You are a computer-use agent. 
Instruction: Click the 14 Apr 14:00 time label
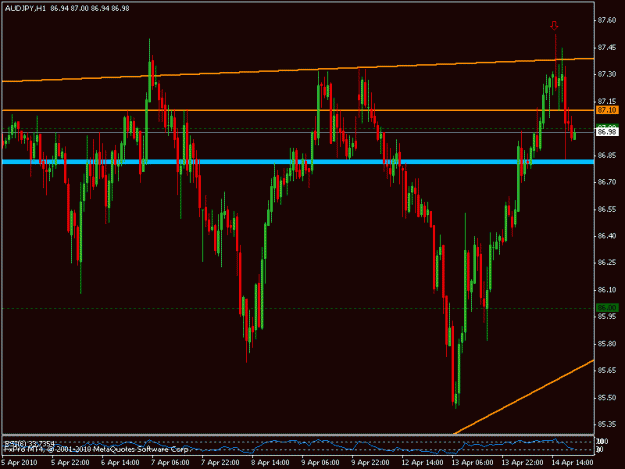click(572, 463)
